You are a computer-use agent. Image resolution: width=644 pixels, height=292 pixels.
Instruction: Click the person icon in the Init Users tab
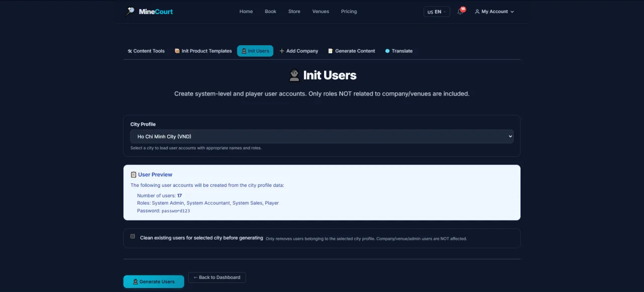[244, 51]
